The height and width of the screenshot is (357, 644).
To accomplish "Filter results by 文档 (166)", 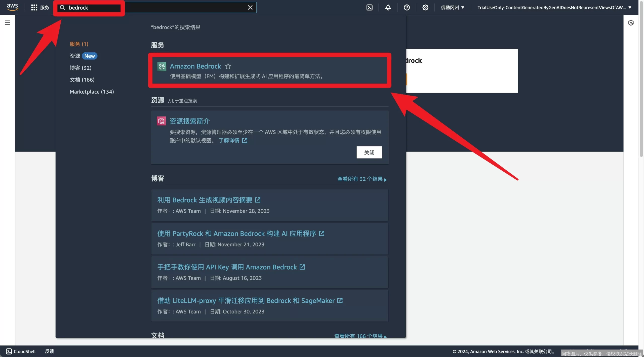I will (82, 80).
